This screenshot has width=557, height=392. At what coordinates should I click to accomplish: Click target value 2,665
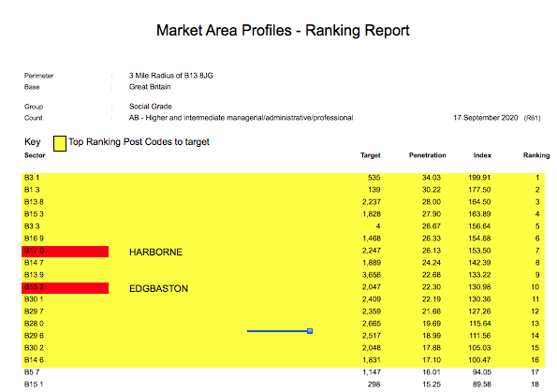pyautogui.click(x=372, y=324)
